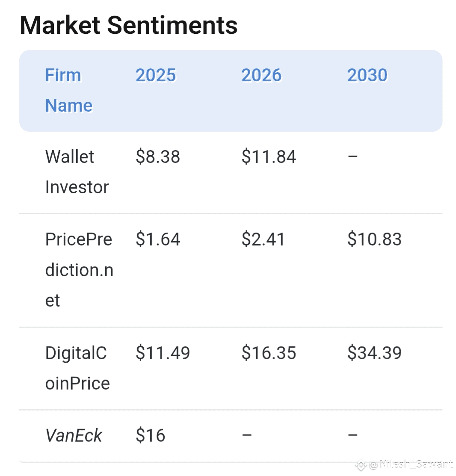Viewport: 456px width, 476px height.
Task: Click the Binance logo in the watermark
Action: 361,464
